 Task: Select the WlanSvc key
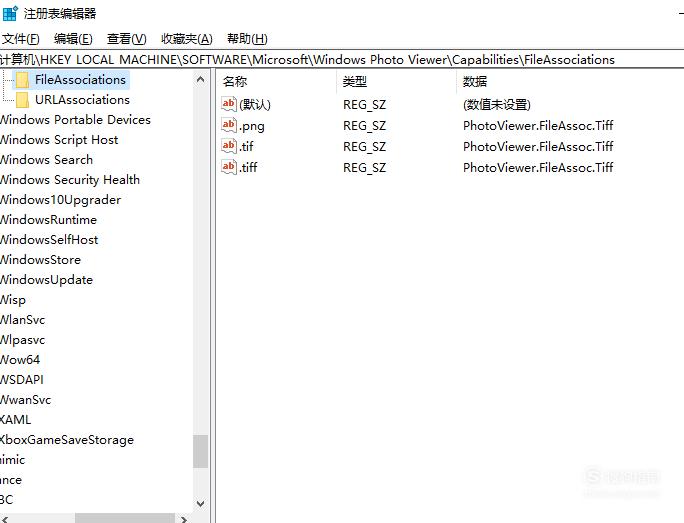[23, 320]
